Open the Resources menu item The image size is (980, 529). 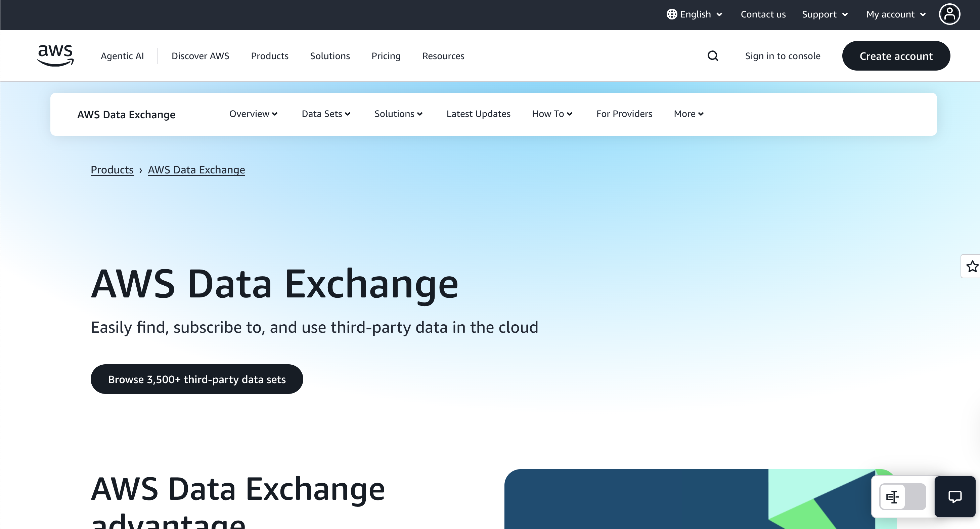pos(443,56)
